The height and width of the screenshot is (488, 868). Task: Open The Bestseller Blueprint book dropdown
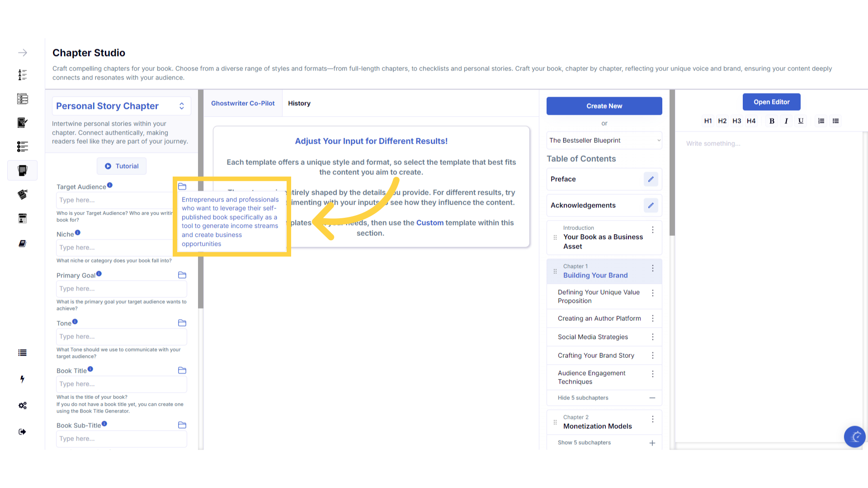[x=604, y=141]
